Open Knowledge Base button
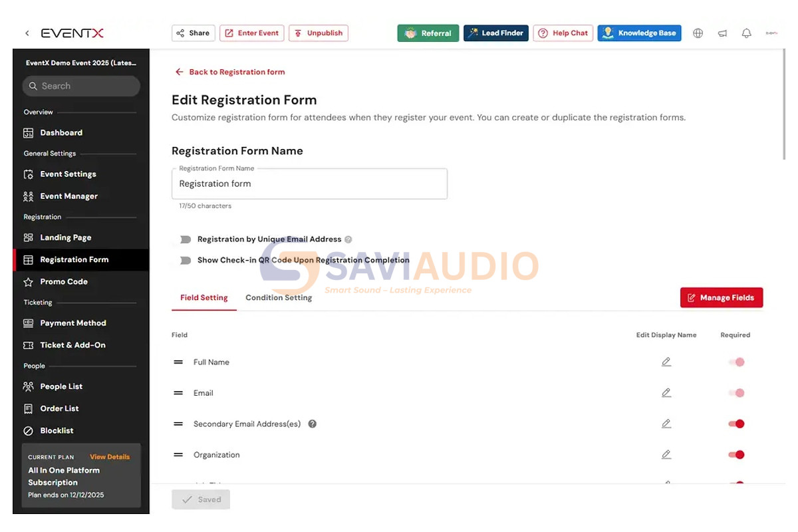 coord(639,33)
